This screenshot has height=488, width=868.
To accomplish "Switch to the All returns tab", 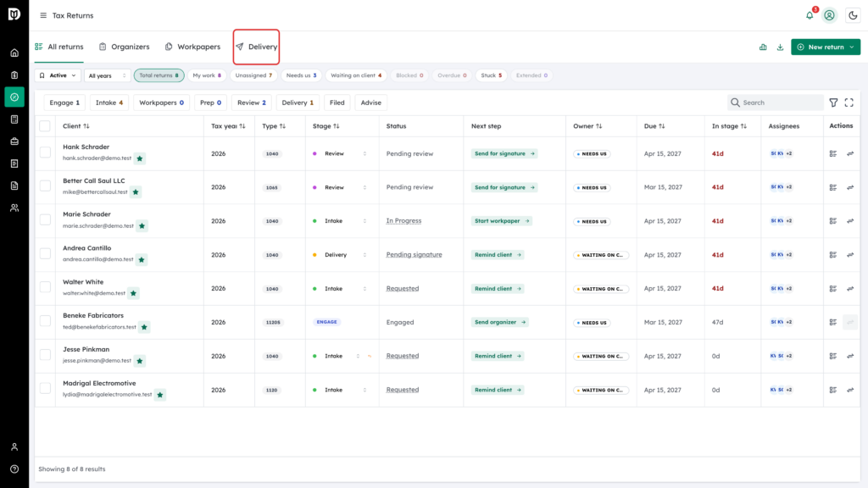I will (x=59, y=47).
